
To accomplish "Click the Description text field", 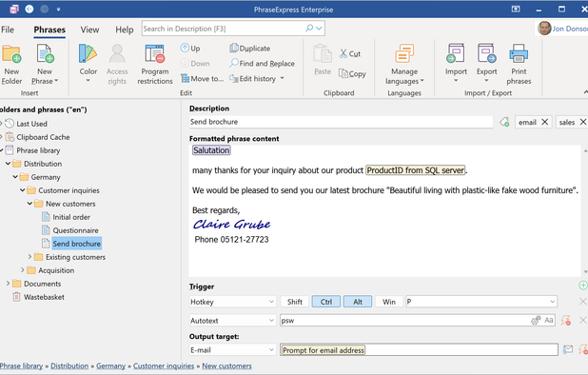I will pos(341,122).
